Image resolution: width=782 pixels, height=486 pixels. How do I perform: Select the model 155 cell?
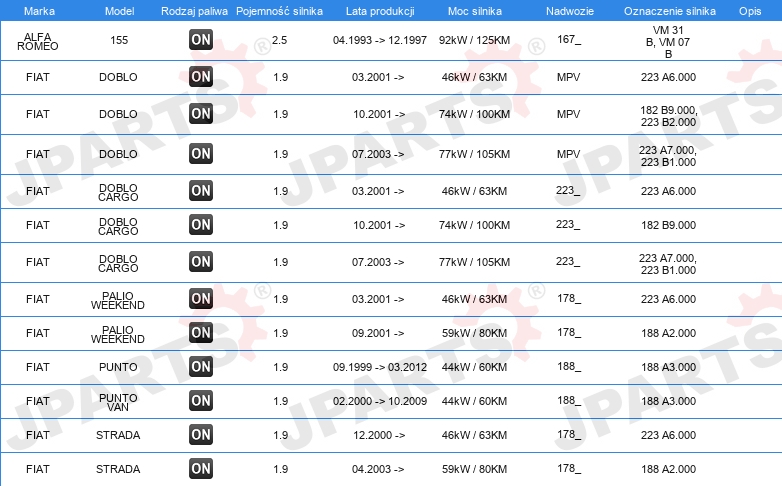119,40
